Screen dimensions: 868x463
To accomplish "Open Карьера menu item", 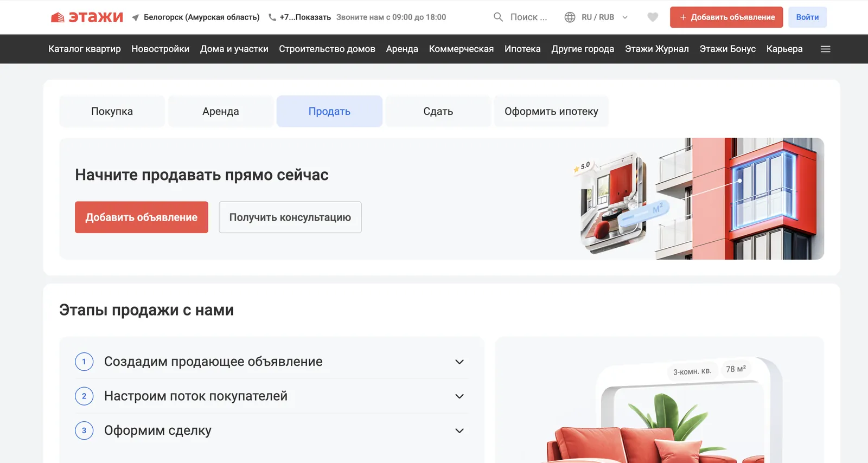I will pyautogui.click(x=784, y=49).
